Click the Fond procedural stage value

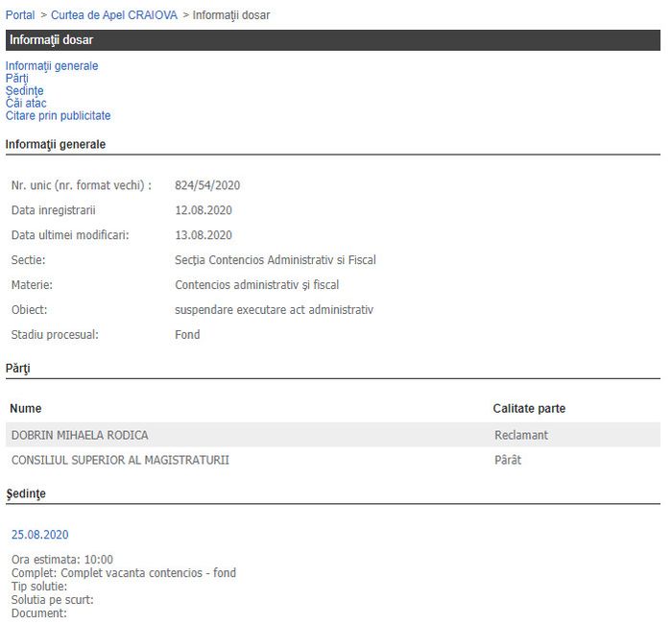[187, 334]
